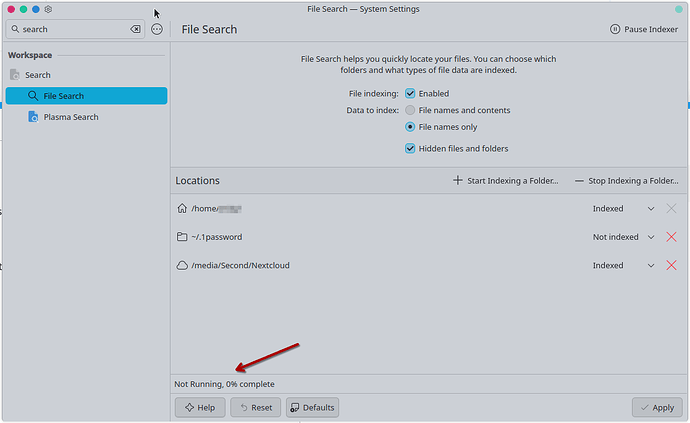This screenshot has width=690, height=423.
Task: Open Indexed dropdown for Nextcloud location
Action: click(651, 266)
